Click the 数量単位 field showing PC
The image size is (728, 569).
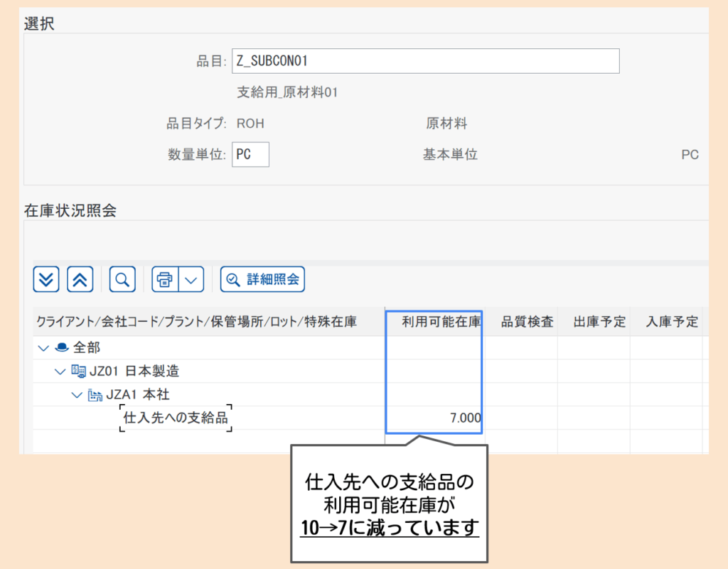(x=250, y=154)
